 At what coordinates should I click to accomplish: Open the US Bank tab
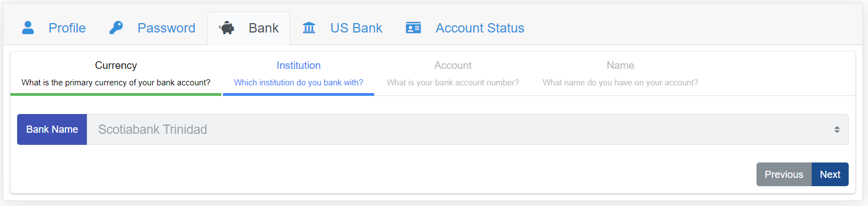[x=342, y=28]
